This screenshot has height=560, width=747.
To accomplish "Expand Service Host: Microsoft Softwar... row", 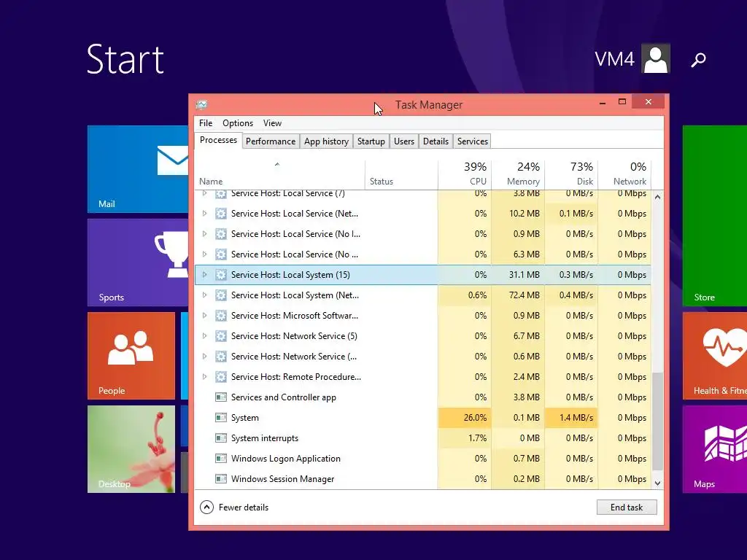I will click(204, 316).
